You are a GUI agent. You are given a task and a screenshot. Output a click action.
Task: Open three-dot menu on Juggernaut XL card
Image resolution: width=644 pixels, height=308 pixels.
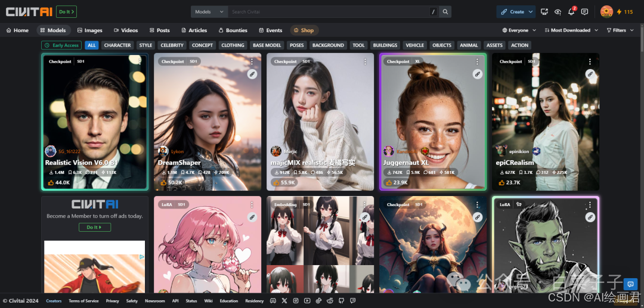coord(477,61)
